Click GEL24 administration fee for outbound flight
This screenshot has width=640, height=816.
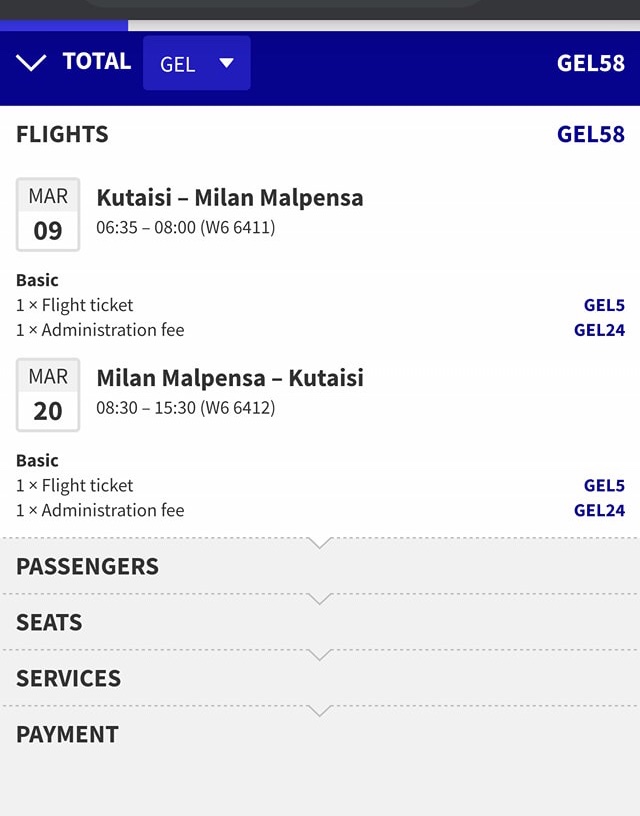599,330
